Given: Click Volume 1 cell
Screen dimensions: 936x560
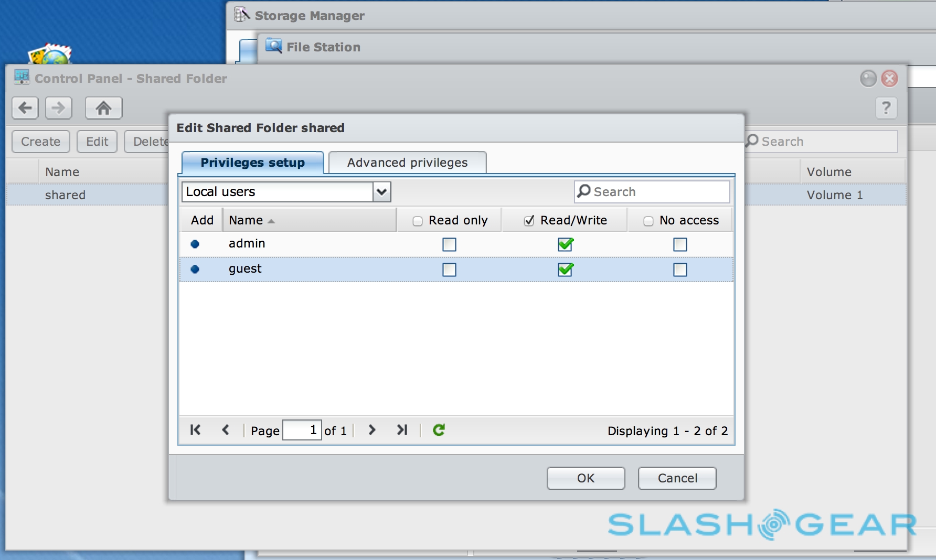Looking at the screenshot, I should pyautogui.click(x=835, y=195).
